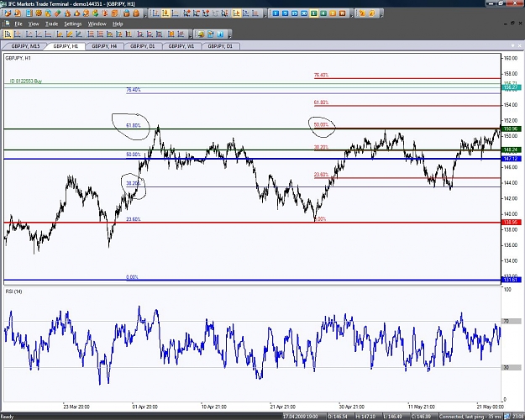Set timeframe to 1 minute
Image resolution: width=525 pixels, height=420 pixels.
[x=276, y=13]
